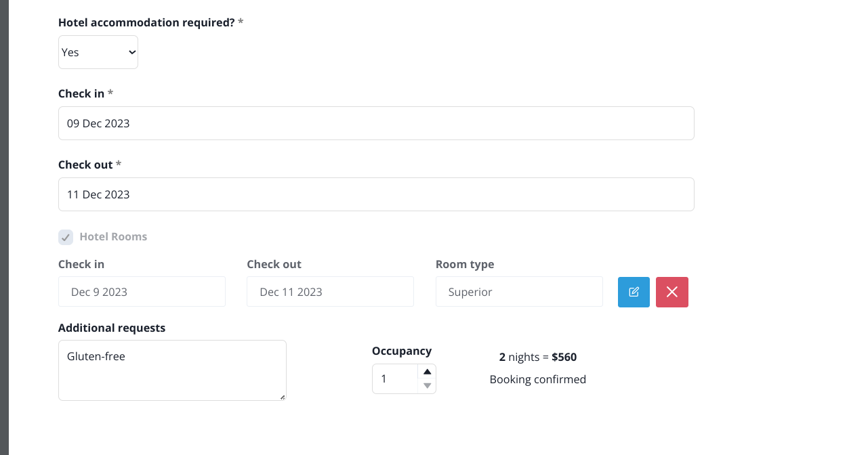868x455 pixels.
Task: Click the red delete room X icon
Action: [672, 292]
